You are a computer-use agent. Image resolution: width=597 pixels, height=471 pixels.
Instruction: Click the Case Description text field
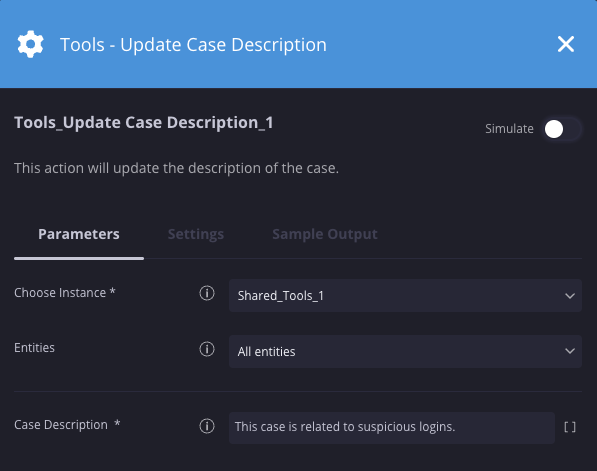click(x=392, y=428)
